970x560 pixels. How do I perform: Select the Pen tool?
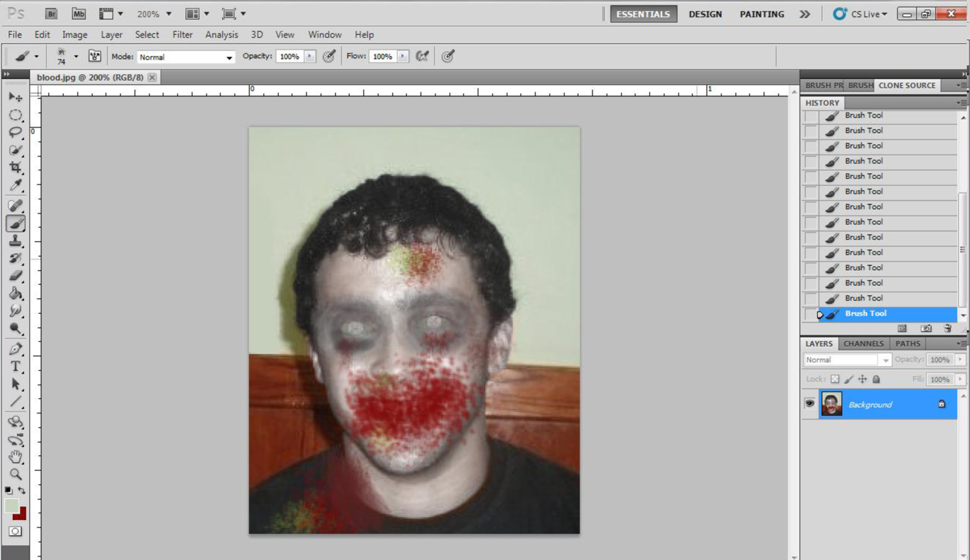tap(16, 349)
